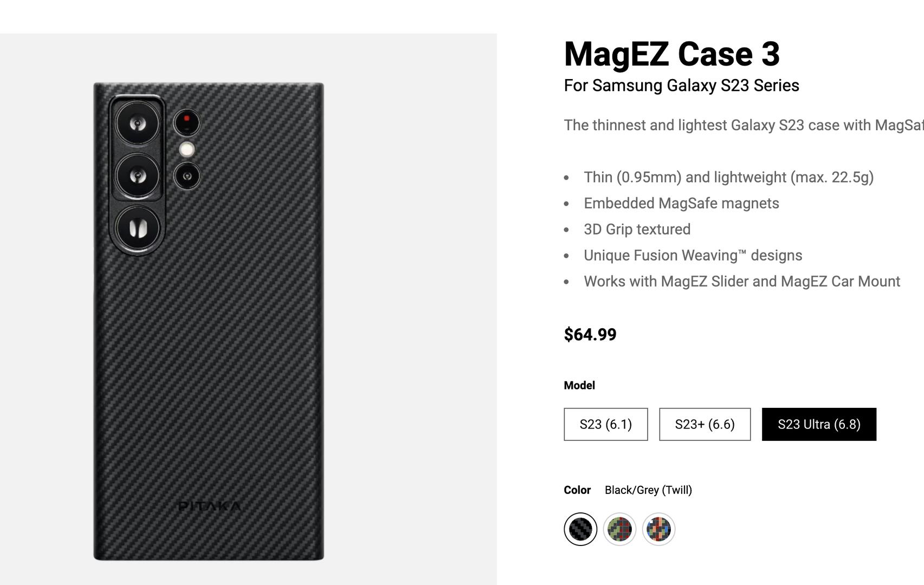
Task: Click 'Unique Fusion Weaving designs' bullet
Action: click(x=693, y=255)
